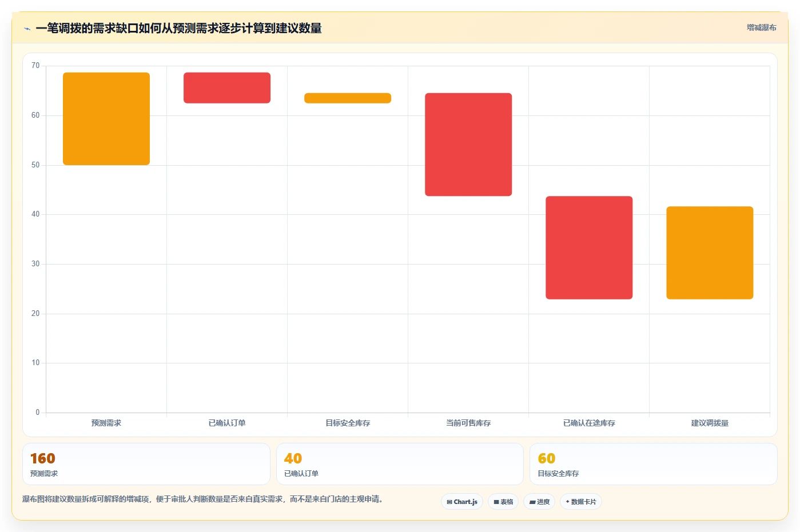Select the 表格 chip
The width and height of the screenshot is (800, 532).
click(503, 502)
